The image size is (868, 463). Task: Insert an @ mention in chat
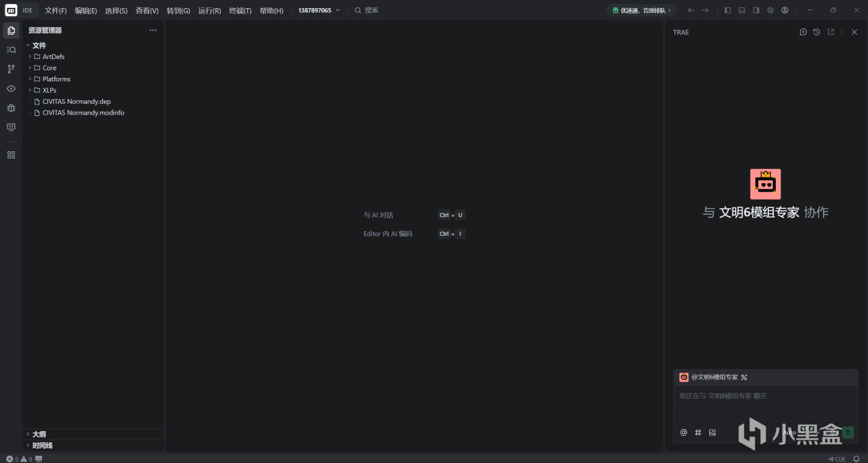(x=684, y=432)
